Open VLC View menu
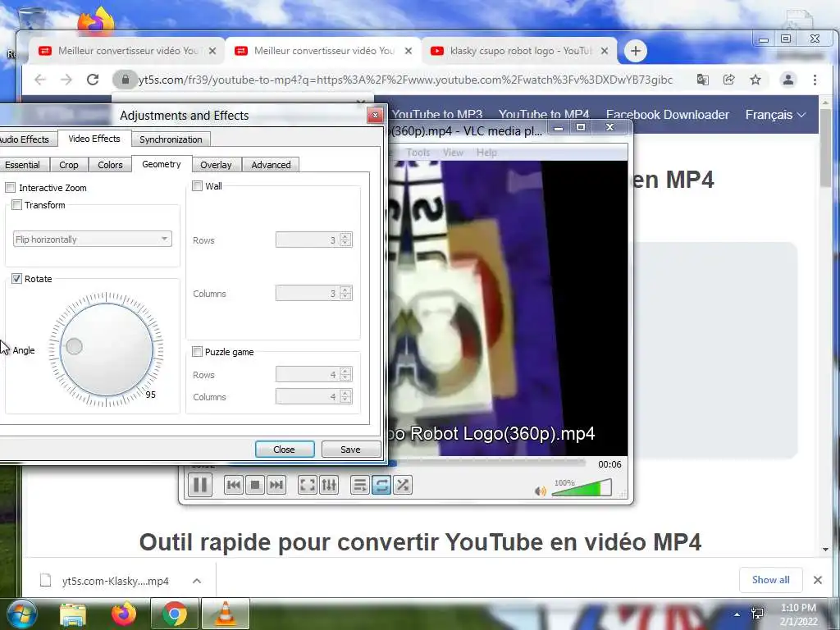840x630 pixels. pos(453,153)
